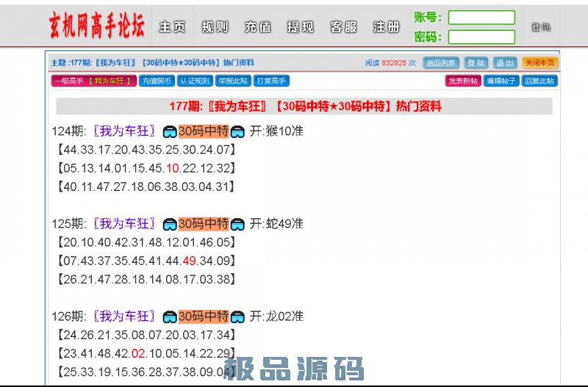Click the 充值铜币 button
588x387 pixels.
pyautogui.click(x=157, y=81)
